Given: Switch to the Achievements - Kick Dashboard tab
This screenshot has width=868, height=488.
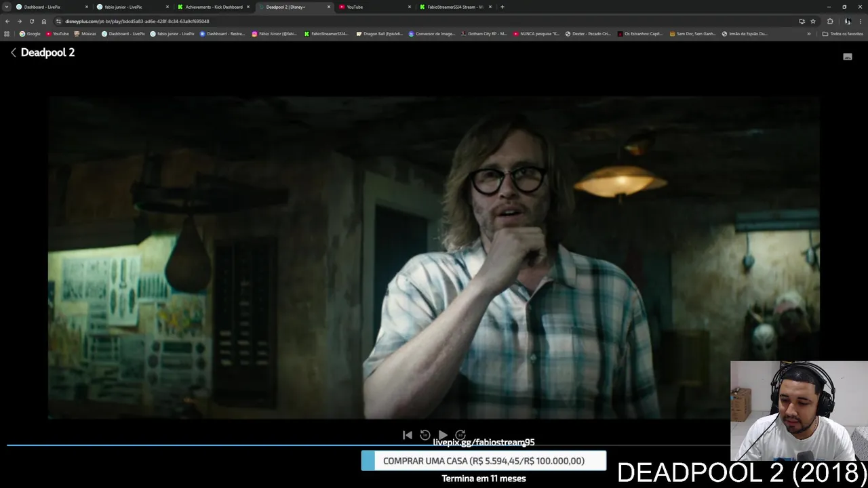Looking at the screenshot, I should 213,7.
